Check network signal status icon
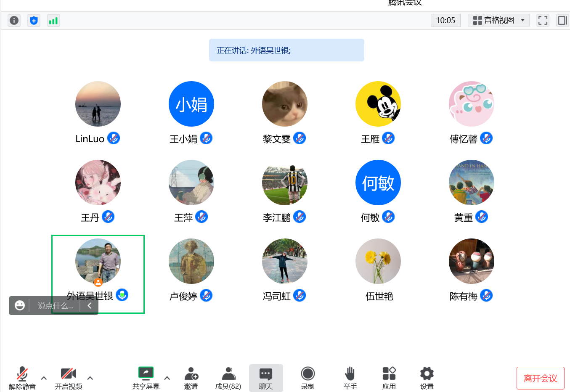The image size is (570, 392). click(53, 20)
